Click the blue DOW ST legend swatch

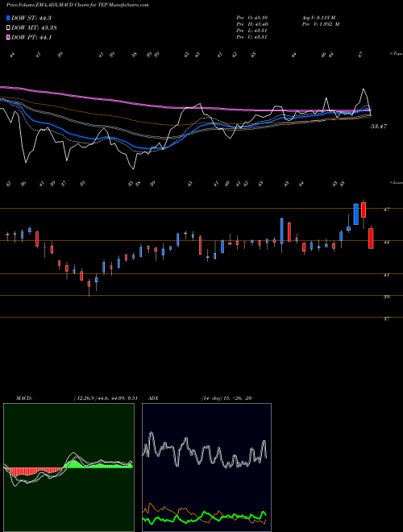click(x=9, y=18)
